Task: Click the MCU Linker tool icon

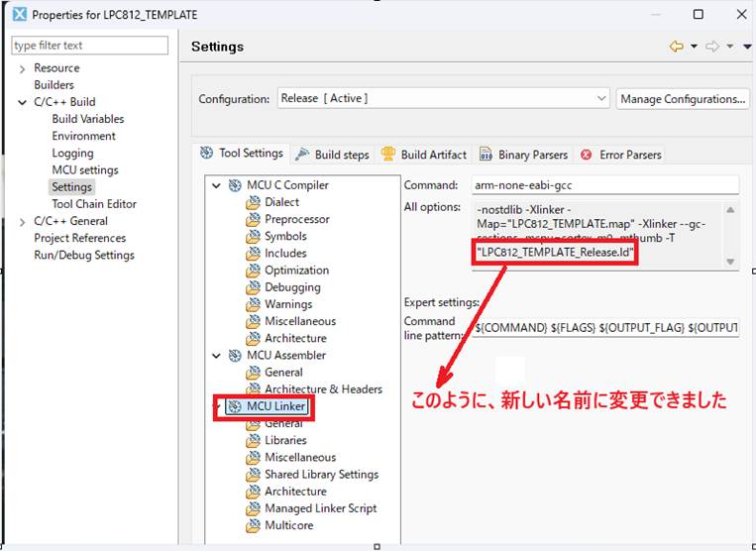Action: [x=235, y=406]
